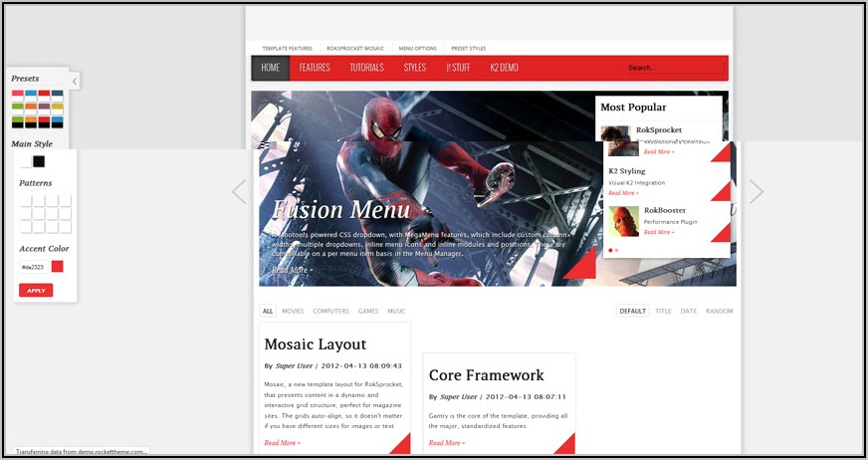Click the Preset Styles top link
868x460 pixels.
pyautogui.click(x=468, y=48)
